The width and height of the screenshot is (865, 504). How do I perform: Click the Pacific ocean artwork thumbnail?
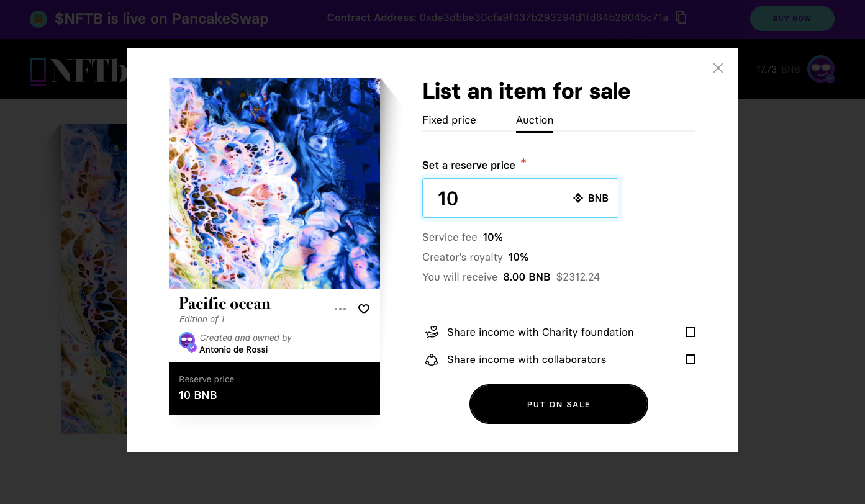[274, 183]
